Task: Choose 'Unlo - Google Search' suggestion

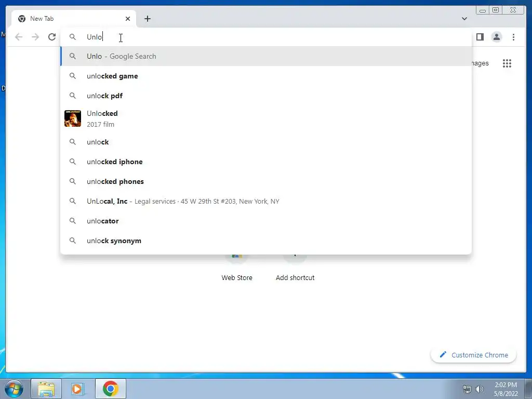Action: [266, 56]
